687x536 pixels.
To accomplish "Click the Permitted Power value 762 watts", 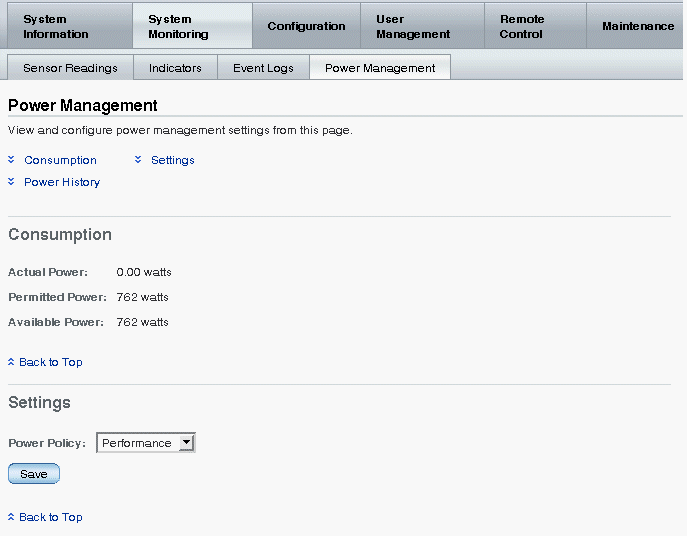I will [142, 297].
